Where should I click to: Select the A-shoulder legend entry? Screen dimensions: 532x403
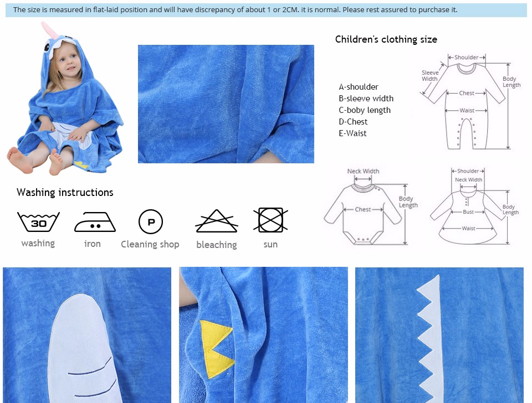[359, 87]
